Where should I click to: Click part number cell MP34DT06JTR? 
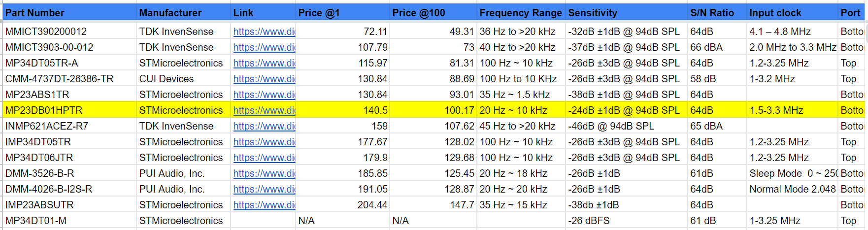click(69, 158)
